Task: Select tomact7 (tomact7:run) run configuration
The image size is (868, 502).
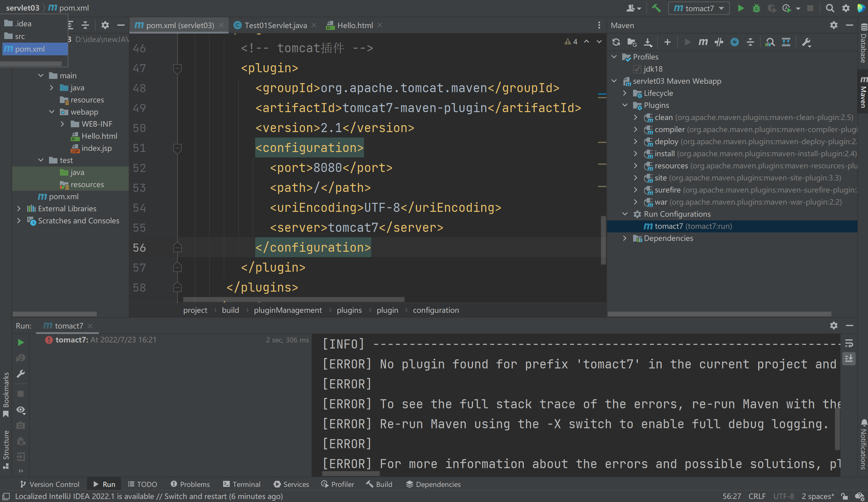Action: pyautogui.click(x=732, y=226)
